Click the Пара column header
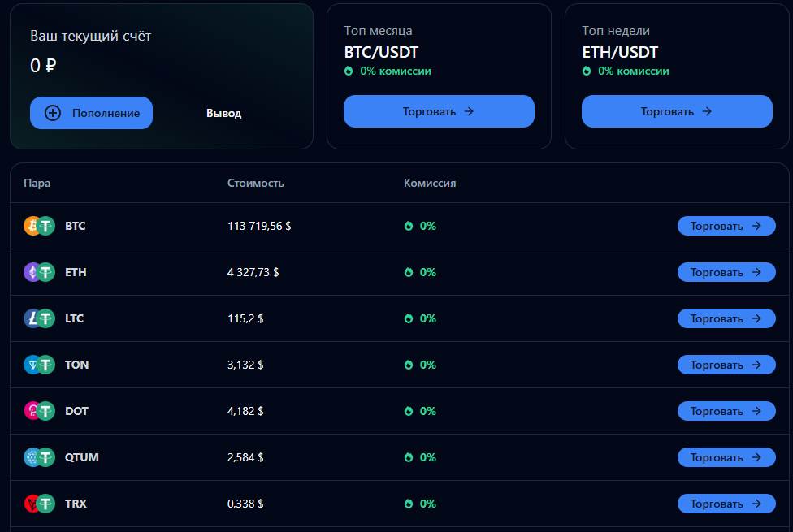This screenshot has height=532, width=793. (x=37, y=183)
